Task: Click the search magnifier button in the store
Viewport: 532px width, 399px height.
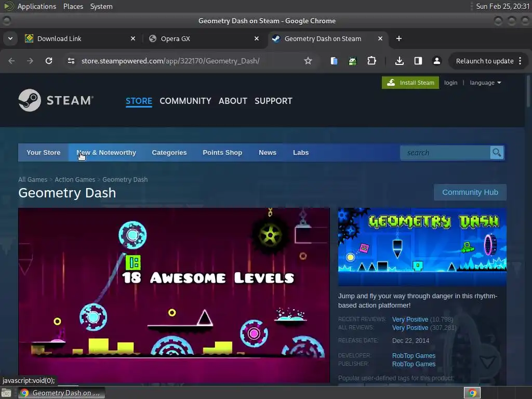Action: click(497, 153)
